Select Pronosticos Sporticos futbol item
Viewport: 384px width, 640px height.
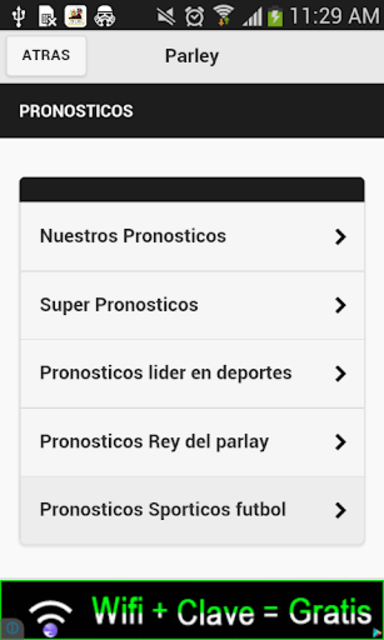tap(192, 510)
